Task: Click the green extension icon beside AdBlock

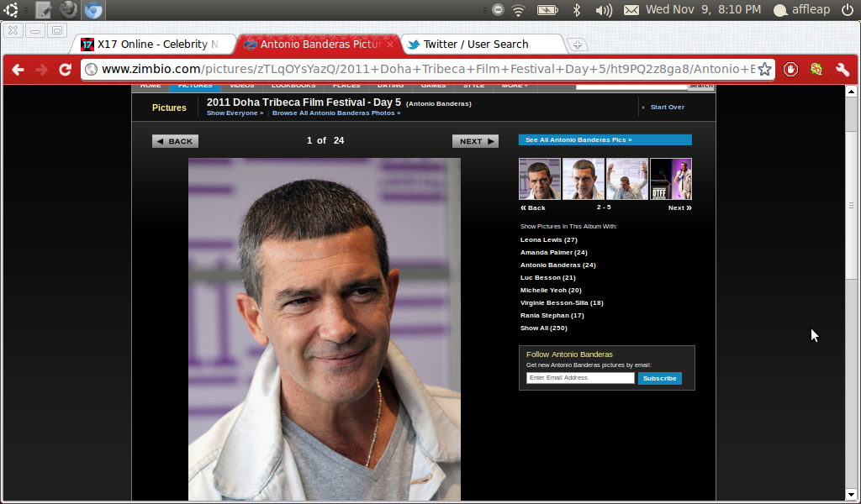Action: pos(816,69)
